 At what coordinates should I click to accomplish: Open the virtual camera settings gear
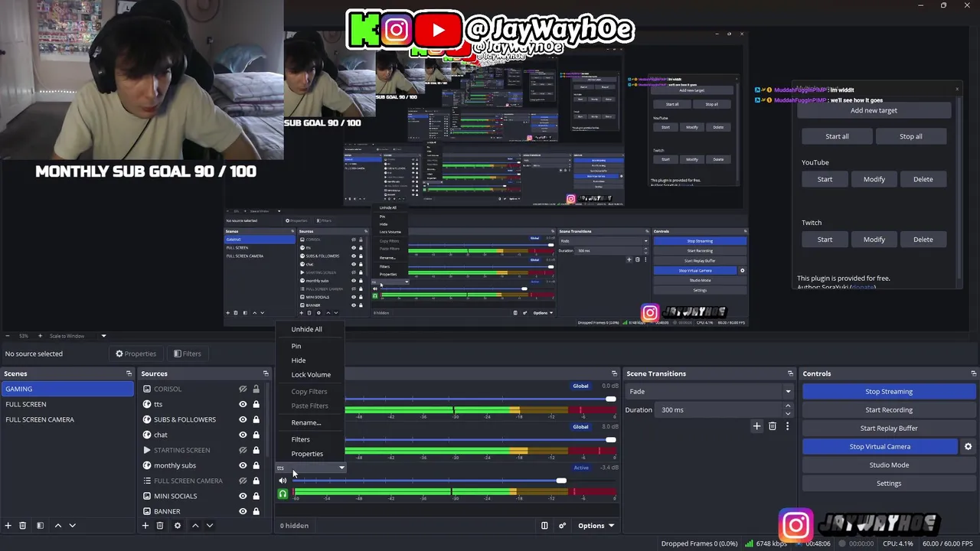968,447
